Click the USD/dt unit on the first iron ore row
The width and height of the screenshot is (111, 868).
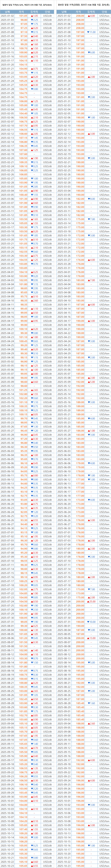(47, 16)
